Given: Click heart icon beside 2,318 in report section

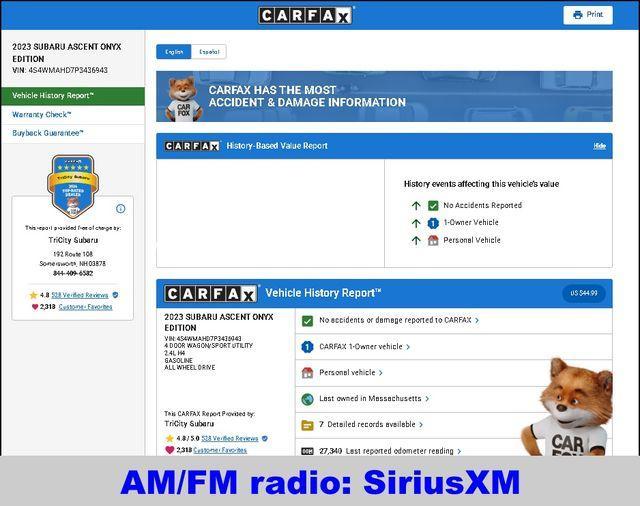Looking at the screenshot, I should tap(169, 450).
